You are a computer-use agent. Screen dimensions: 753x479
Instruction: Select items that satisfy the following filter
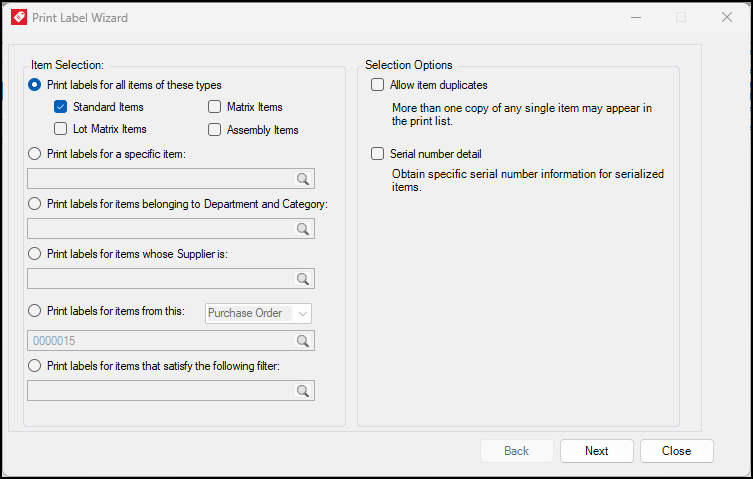(x=35, y=366)
